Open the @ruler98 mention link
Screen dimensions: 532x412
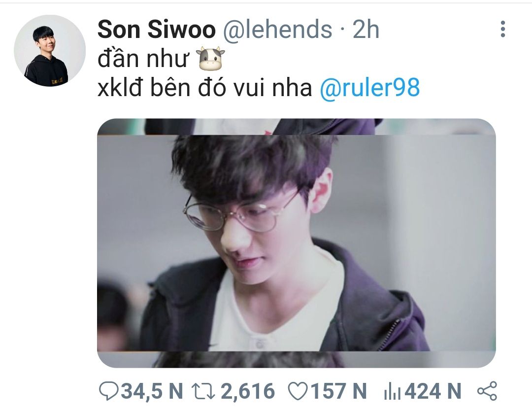pyautogui.click(x=370, y=87)
